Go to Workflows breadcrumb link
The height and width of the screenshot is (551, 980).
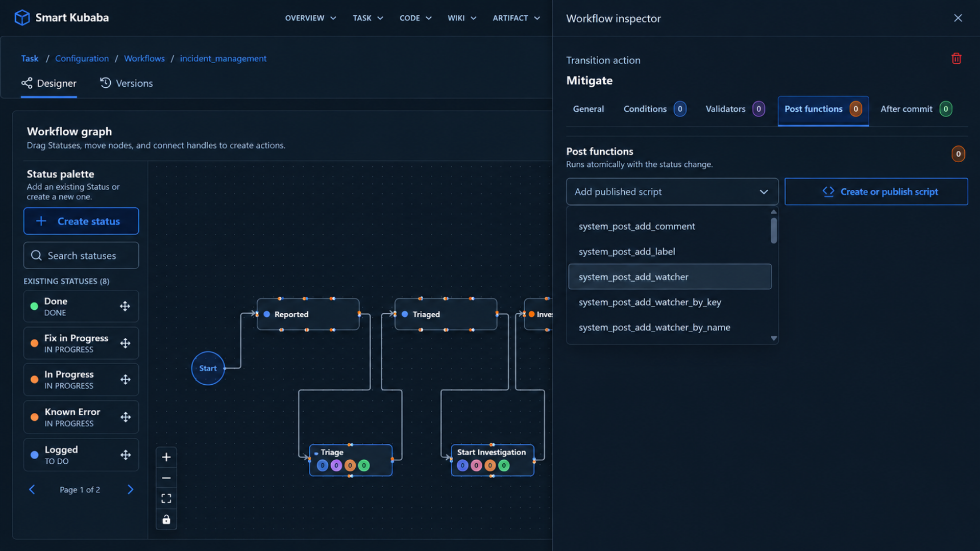[x=144, y=59]
